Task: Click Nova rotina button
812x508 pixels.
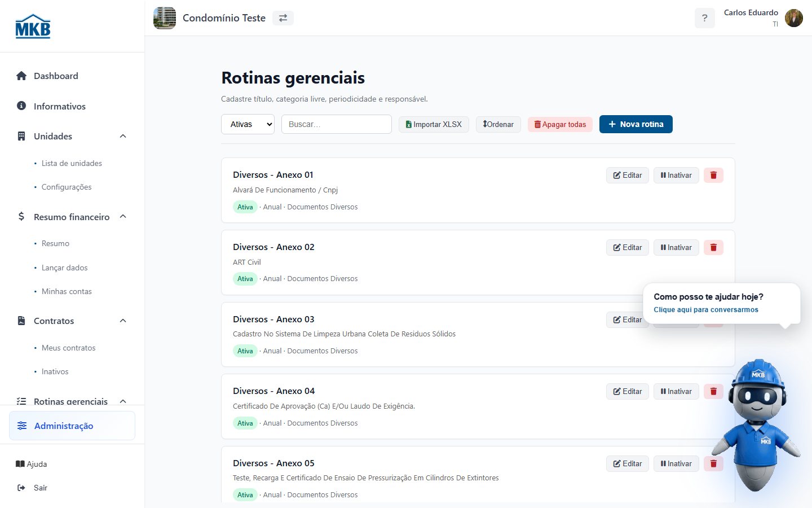Action: [x=636, y=124]
